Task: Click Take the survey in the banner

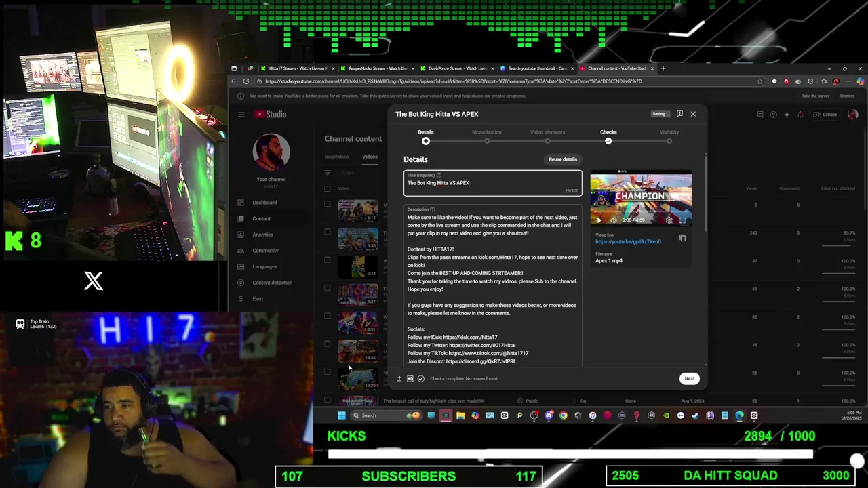Action: [x=816, y=96]
